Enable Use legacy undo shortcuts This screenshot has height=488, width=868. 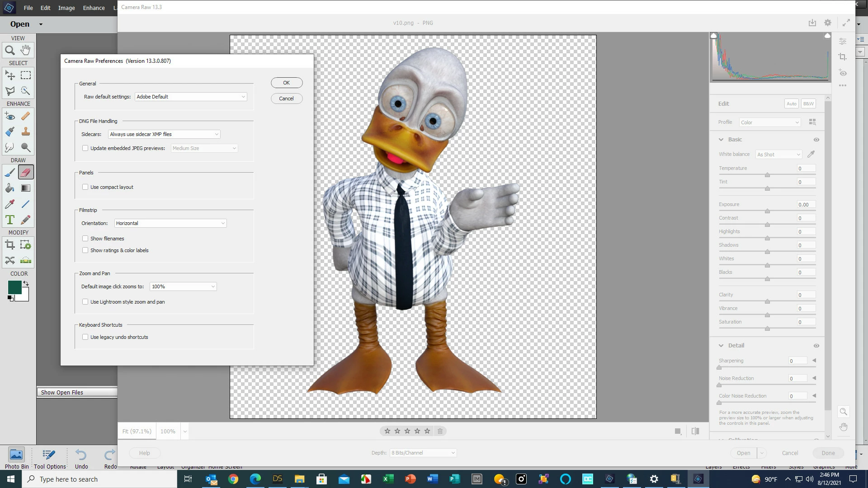(85, 337)
